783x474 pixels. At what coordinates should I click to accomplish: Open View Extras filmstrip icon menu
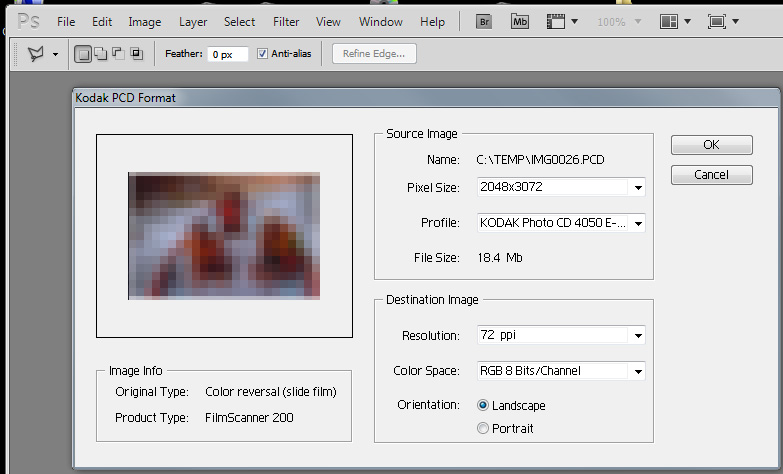(555, 21)
